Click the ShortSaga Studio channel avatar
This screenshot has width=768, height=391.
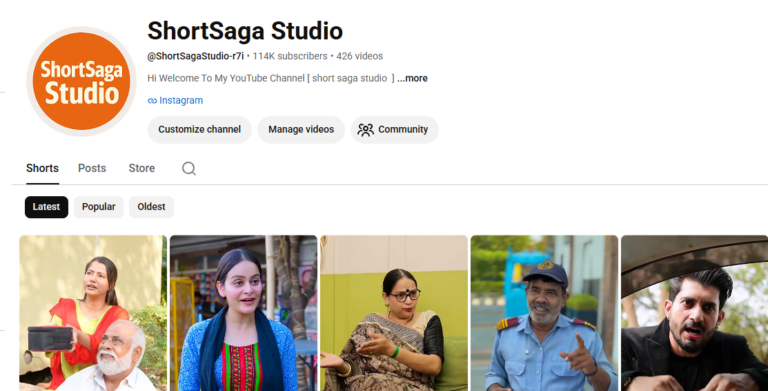(x=81, y=81)
